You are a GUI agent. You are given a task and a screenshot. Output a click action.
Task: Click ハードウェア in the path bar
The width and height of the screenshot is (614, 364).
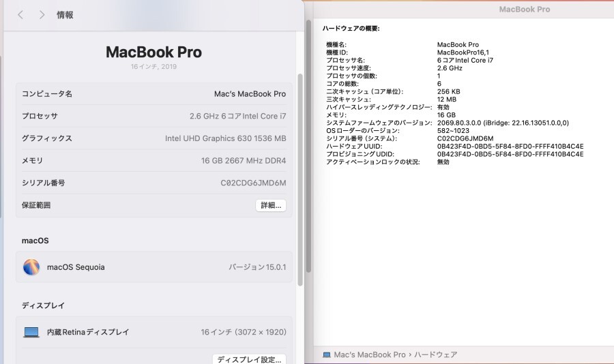pos(435,354)
